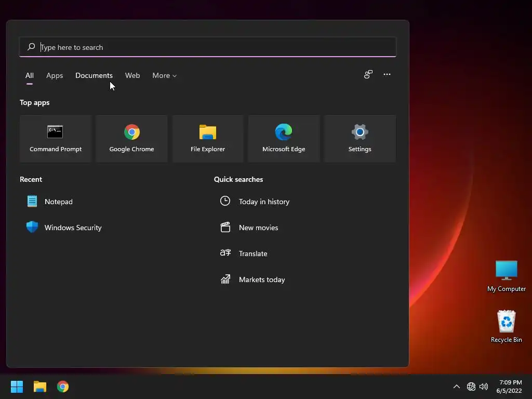This screenshot has width=532, height=399.
Task: Expand the More dropdown
Action: [x=165, y=75]
